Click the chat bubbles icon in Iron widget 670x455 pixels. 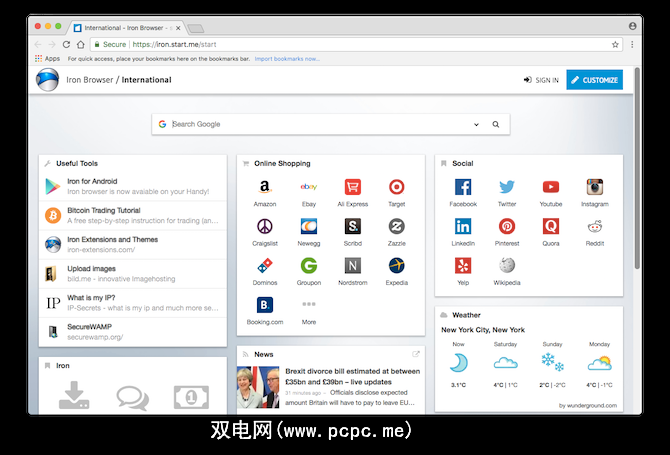[133, 398]
